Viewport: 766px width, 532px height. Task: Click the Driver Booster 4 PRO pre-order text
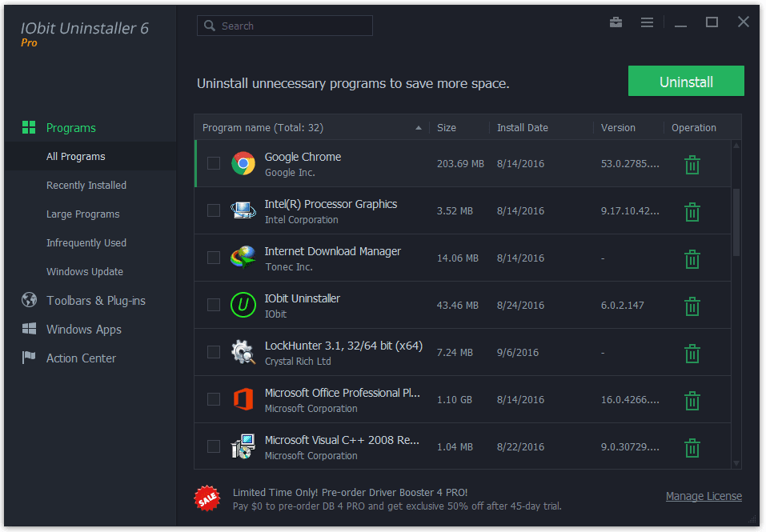coord(350,492)
